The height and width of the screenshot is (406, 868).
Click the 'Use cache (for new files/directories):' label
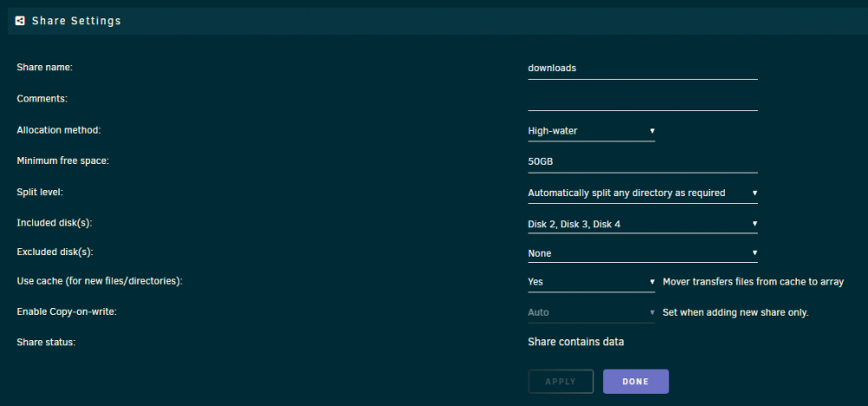(100, 281)
